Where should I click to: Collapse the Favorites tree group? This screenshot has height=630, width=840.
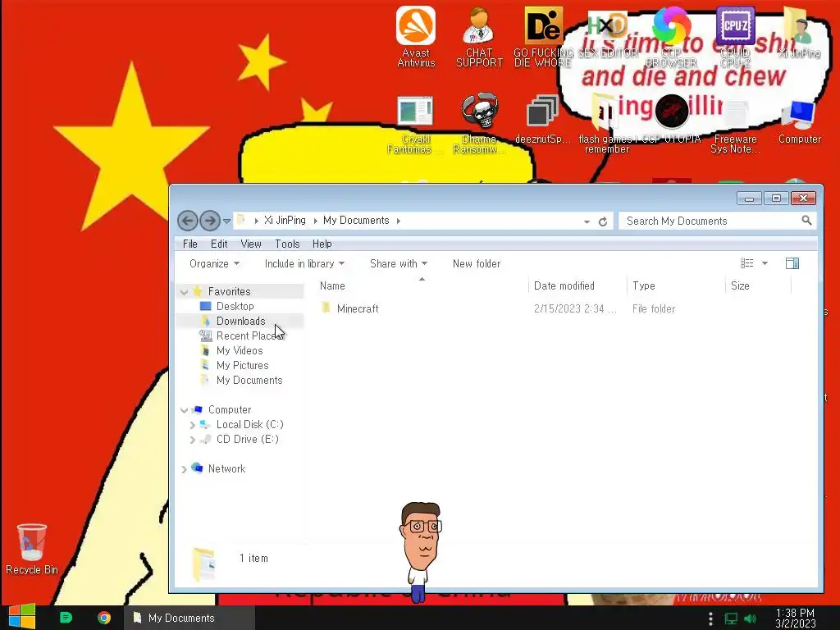pyautogui.click(x=184, y=292)
